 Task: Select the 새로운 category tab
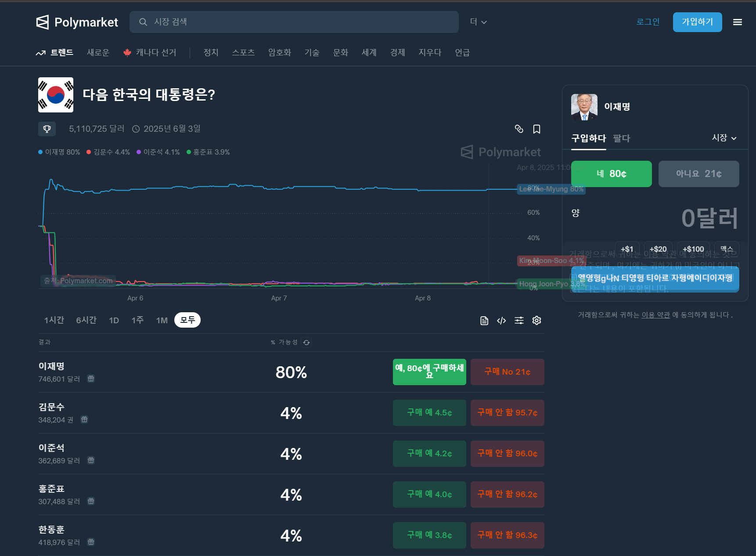pyautogui.click(x=98, y=53)
